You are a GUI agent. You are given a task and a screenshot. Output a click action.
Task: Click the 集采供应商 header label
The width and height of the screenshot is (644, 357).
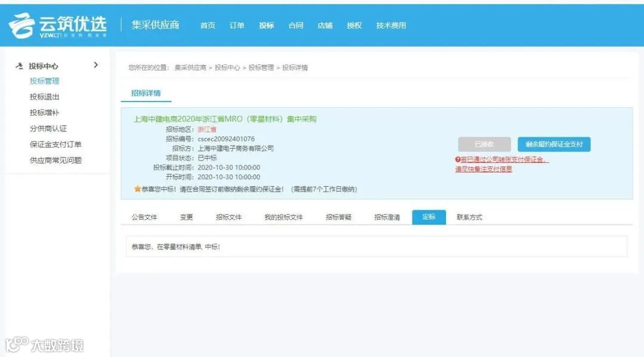click(155, 25)
